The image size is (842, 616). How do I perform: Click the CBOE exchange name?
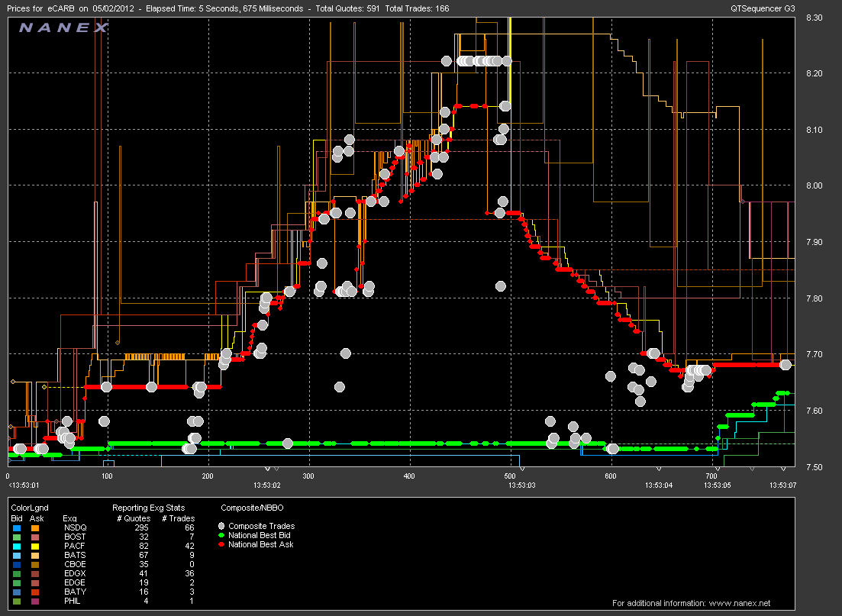75,564
